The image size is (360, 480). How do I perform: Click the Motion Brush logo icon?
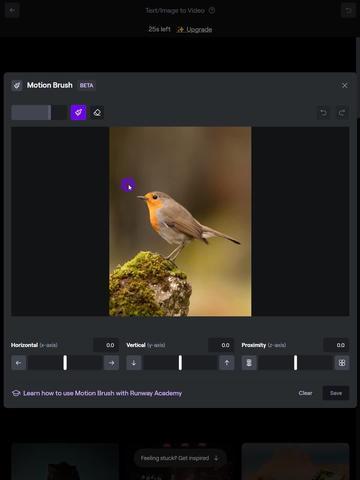(x=17, y=86)
